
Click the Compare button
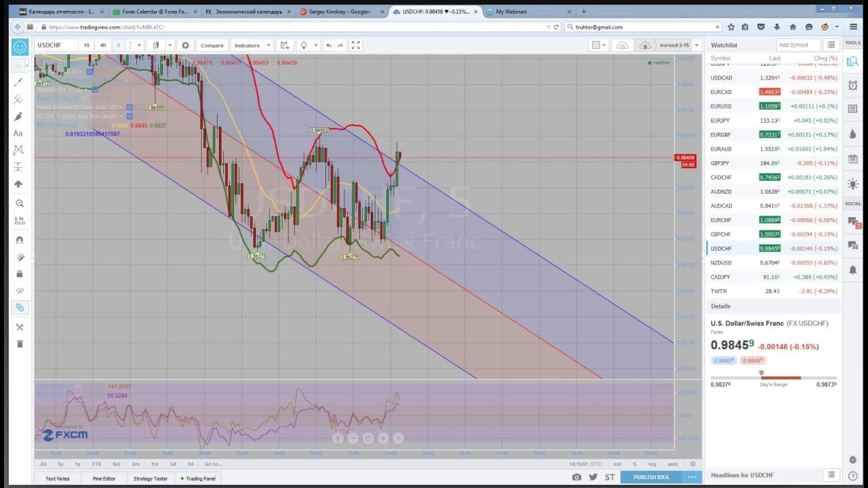pyautogui.click(x=212, y=45)
